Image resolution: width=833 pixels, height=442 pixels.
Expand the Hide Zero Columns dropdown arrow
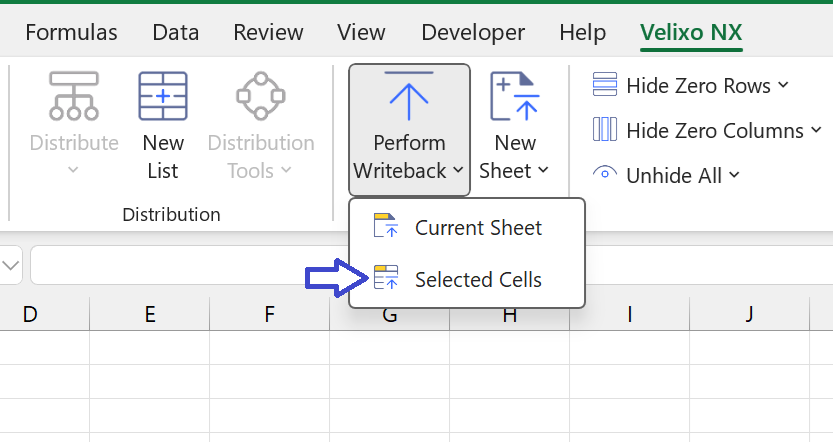[817, 130]
